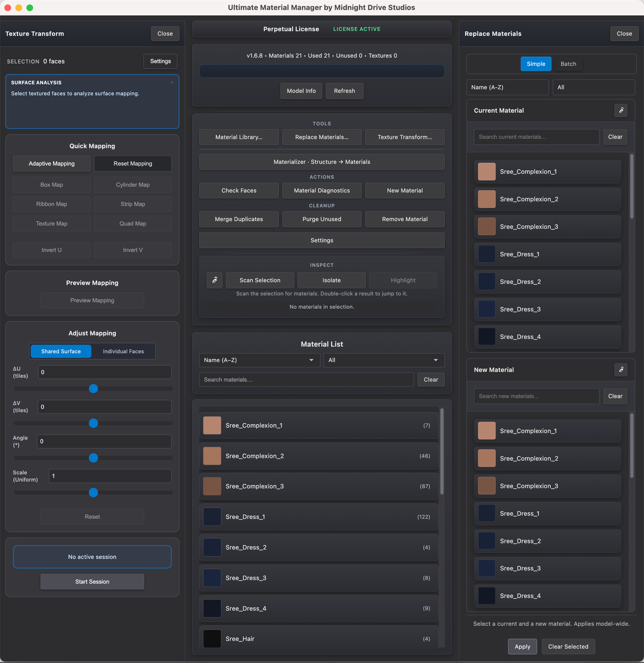Select Sree_Complexion_1 in Current Material list

click(547, 172)
